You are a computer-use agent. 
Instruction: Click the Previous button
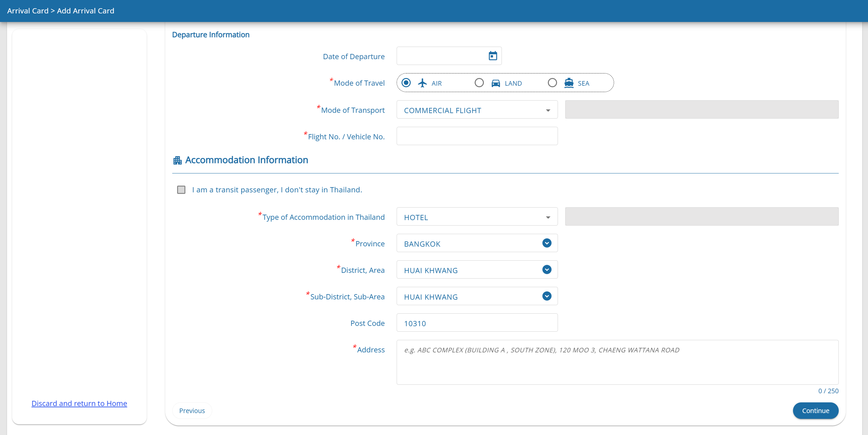(x=192, y=410)
